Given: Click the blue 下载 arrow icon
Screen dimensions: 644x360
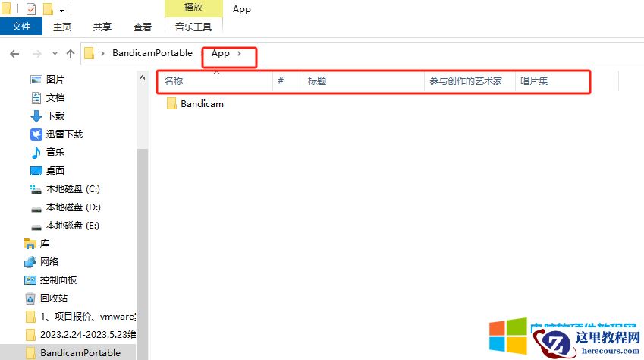Looking at the screenshot, I should 36,116.
